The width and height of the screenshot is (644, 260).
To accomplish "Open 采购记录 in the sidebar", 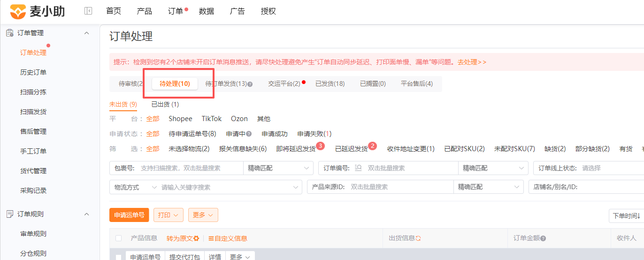I will (x=33, y=191).
